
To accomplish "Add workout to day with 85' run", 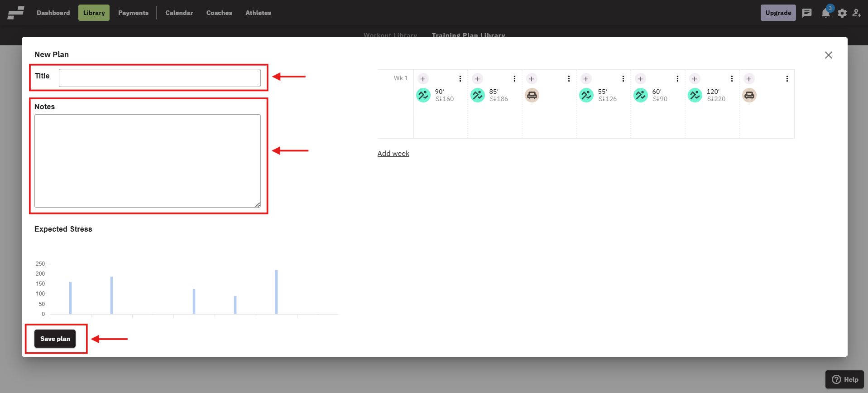I will (x=477, y=79).
